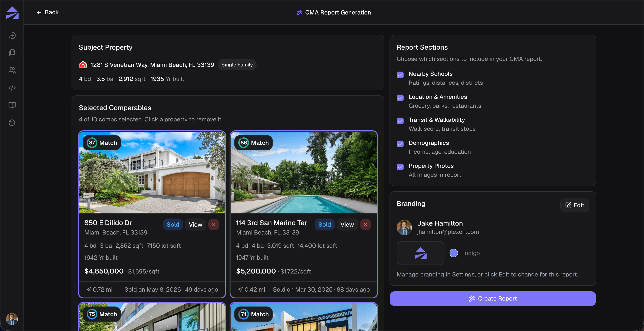Click the 'Sold on May 8, 2026' text
644x331 pixels.
tap(152, 289)
